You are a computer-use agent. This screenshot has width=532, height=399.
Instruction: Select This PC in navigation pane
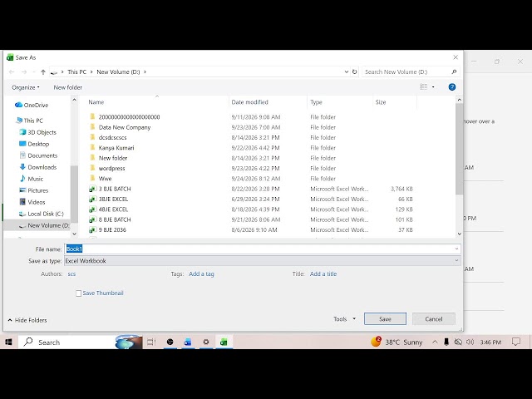pos(29,121)
